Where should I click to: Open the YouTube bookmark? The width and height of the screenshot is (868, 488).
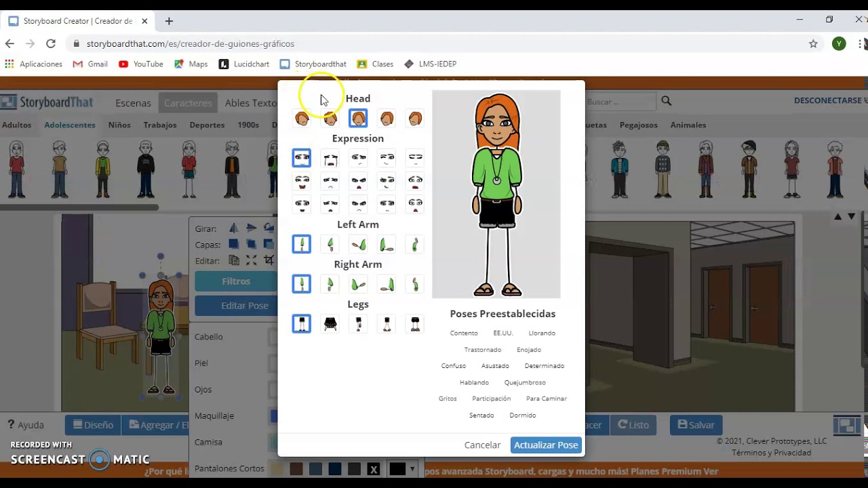(141, 64)
